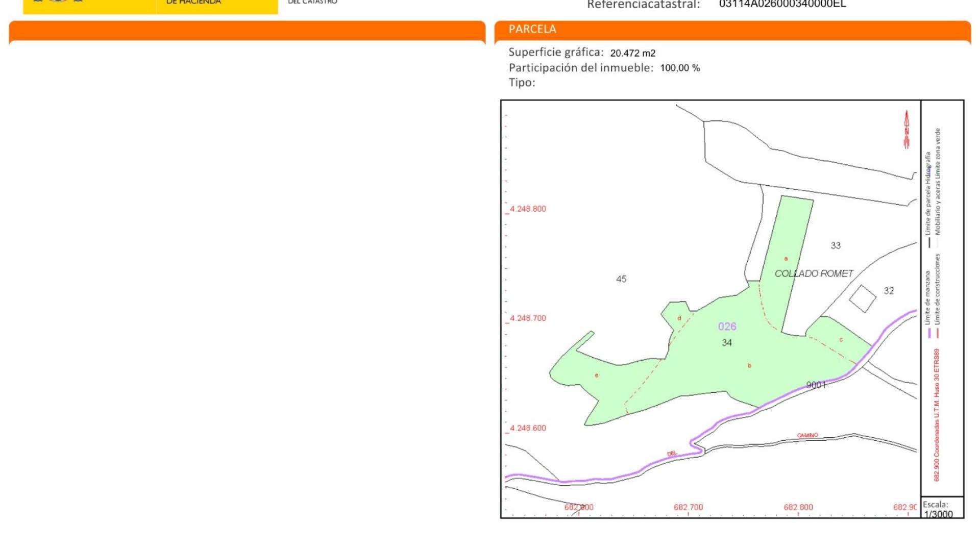Click the purple 'Límite de manzana' legend swatch
The height and width of the screenshot is (551, 980).
929,333
